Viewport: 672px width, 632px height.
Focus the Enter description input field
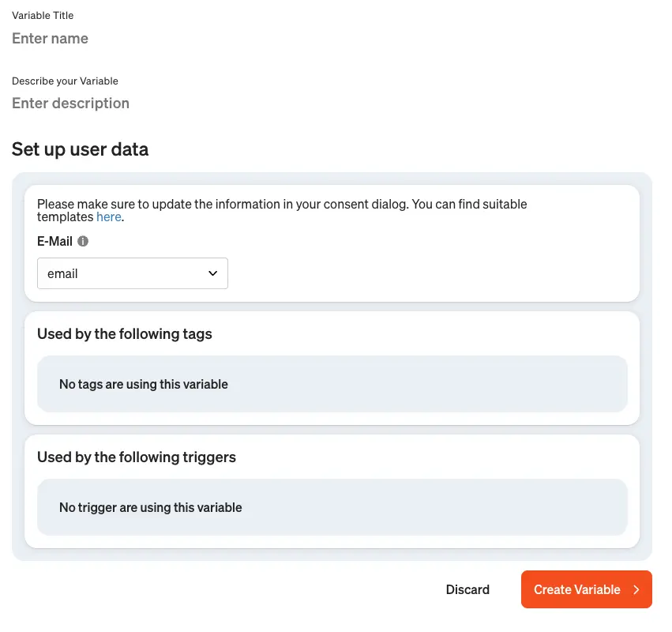click(x=158, y=103)
